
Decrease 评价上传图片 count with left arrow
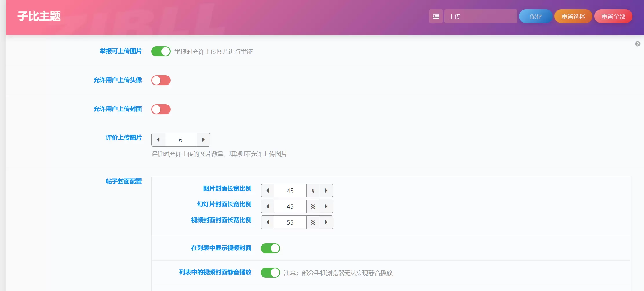pos(158,140)
